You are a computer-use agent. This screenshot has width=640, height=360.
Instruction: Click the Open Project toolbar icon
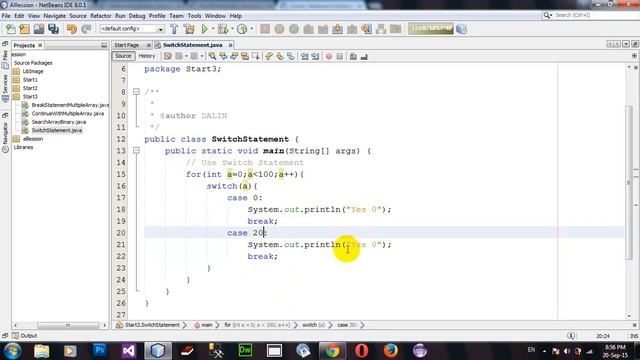[x=39, y=29]
